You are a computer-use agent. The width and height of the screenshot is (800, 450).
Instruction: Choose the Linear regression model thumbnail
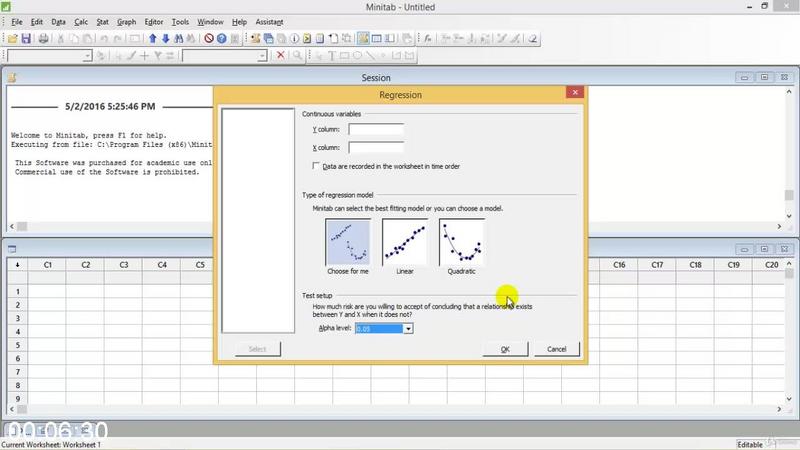(x=405, y=242)
